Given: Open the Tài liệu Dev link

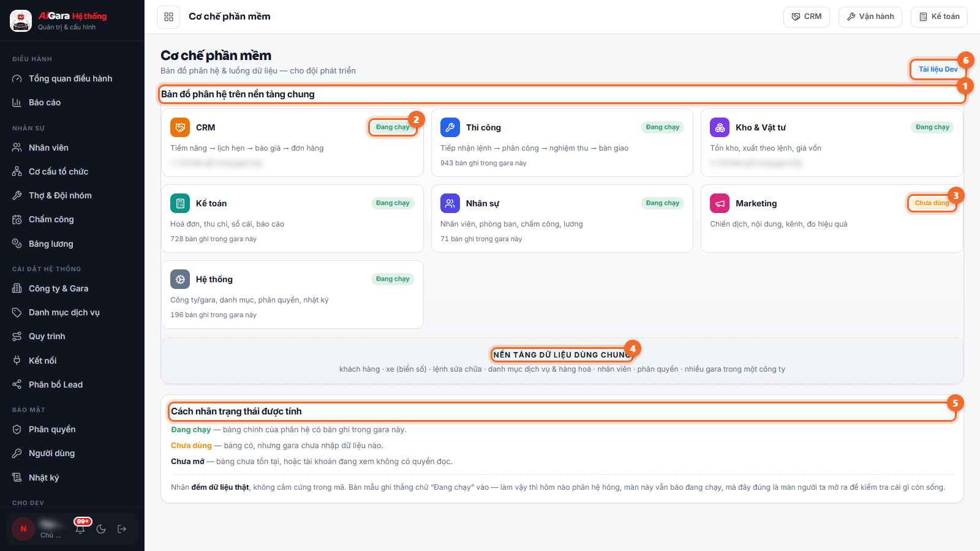Looking at the screenshot, I should click(x=938, y=69).
